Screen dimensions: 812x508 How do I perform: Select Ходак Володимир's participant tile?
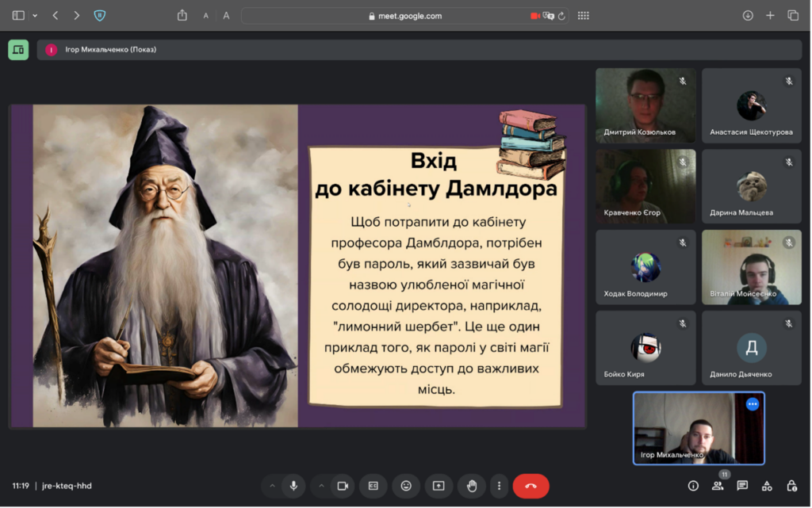click(x=645, y=267)
